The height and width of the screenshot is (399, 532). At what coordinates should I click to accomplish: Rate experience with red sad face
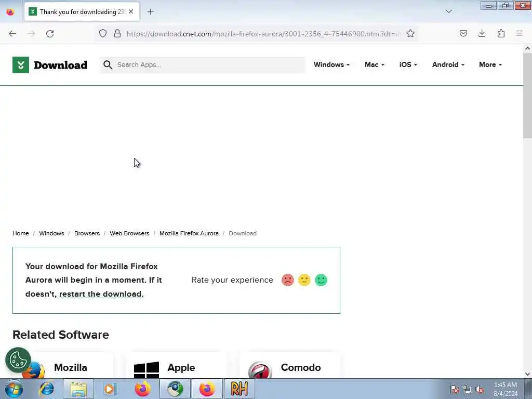point(288,280)
